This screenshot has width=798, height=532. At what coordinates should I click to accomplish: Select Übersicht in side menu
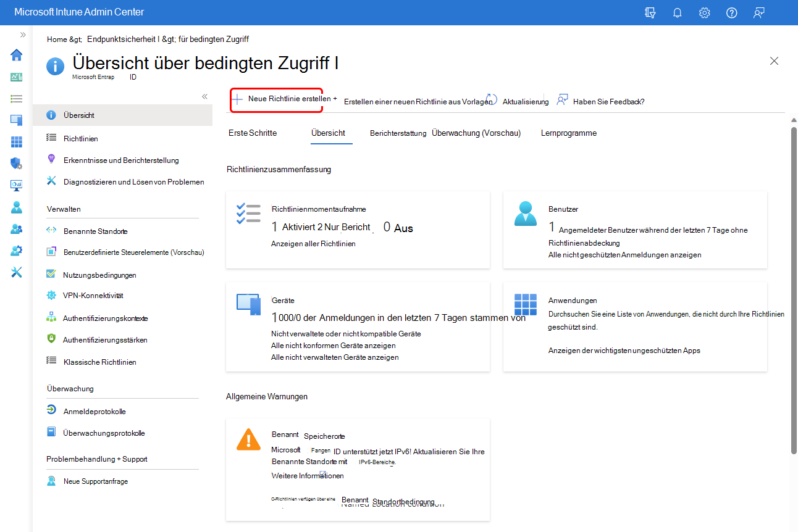click(x=123, y=115)
